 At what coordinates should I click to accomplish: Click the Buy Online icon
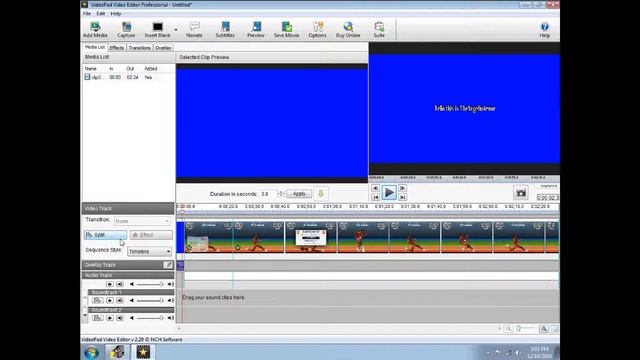348,30
